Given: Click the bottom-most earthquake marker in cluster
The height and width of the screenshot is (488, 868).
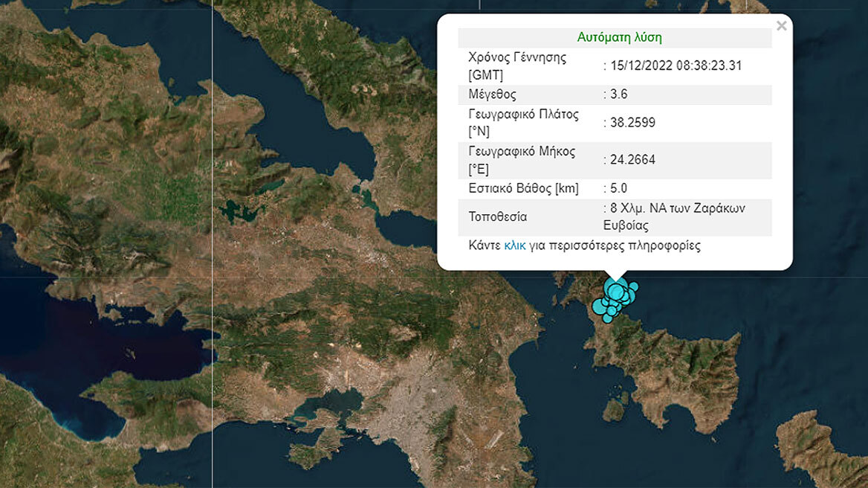Looking at the screenshot, I should pos(607,318).
